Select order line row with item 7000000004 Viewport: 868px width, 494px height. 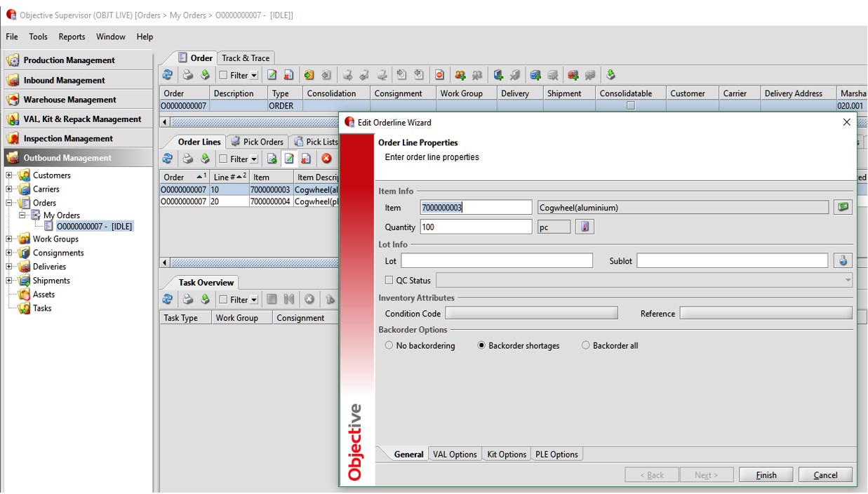(249, 201)
